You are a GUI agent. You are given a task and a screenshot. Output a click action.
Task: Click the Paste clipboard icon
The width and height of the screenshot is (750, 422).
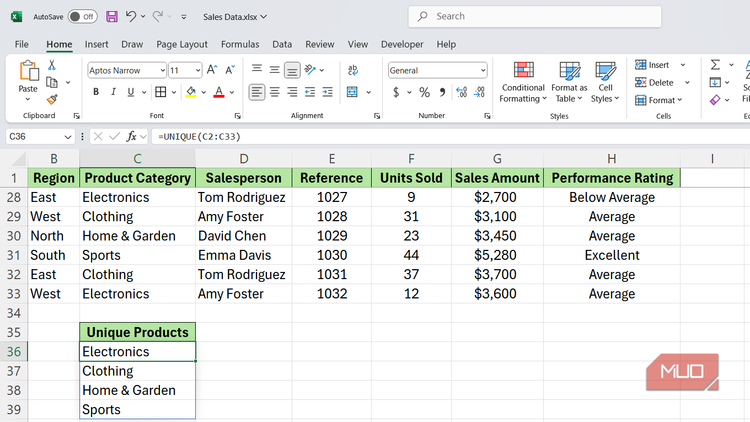coord(28,71)
